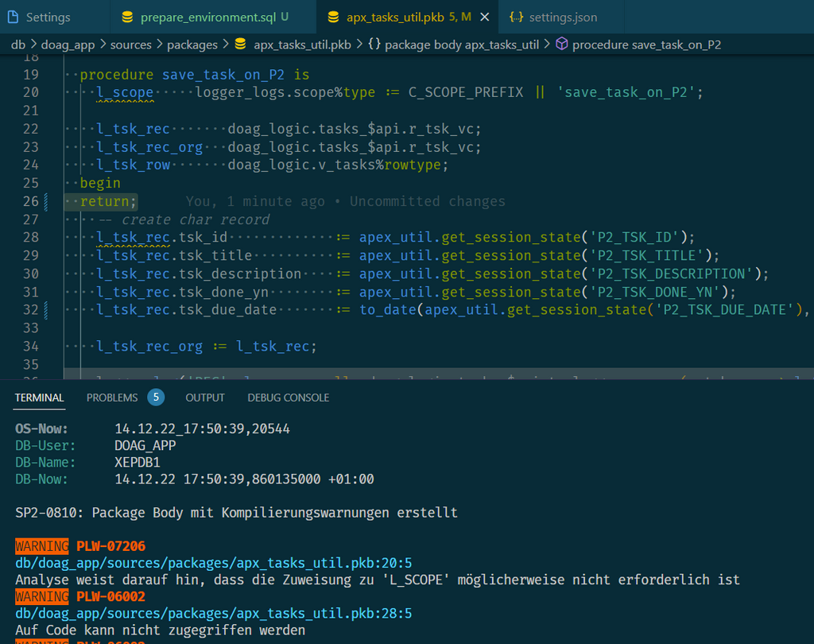814x644 pixels.
Task: Open the PLW-07206 warning file path link
Action: click(211, 562)
